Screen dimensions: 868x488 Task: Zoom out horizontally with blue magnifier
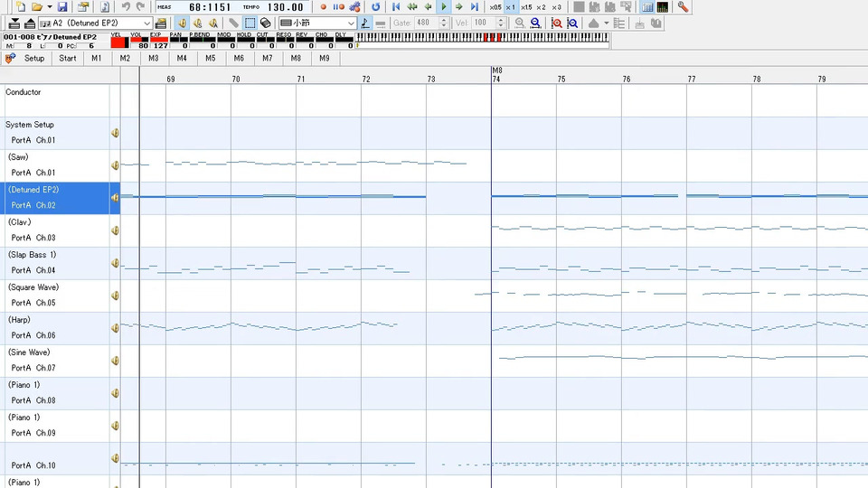pyautogui.click(x=535, y=23)
